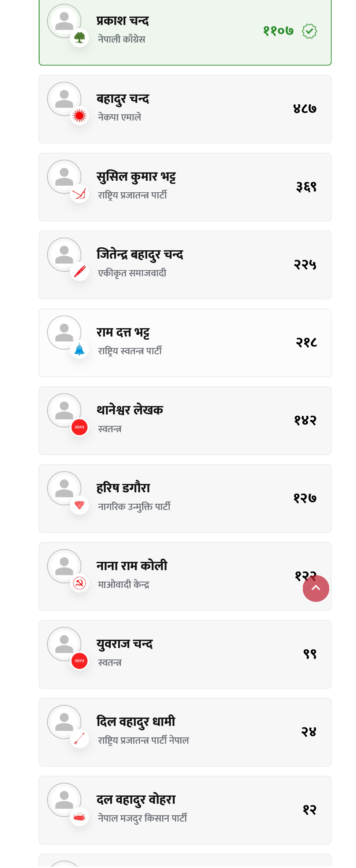Click the independent badge beside युवराज चन्द
Image resolution: width=356 pixels, height=868 pixels.
pyautogui.click(x=80, y=661)
